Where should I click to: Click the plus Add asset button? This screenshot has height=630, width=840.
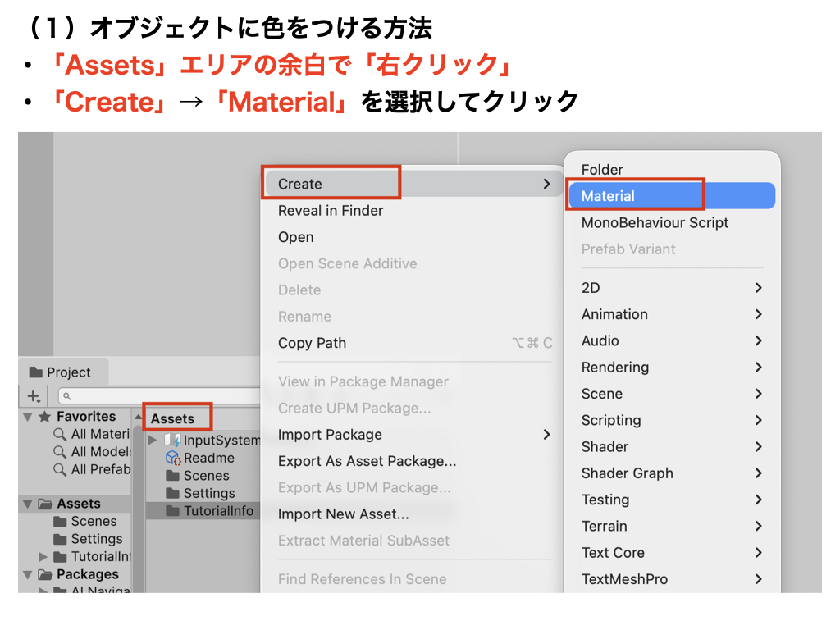(x=34, y=396)
